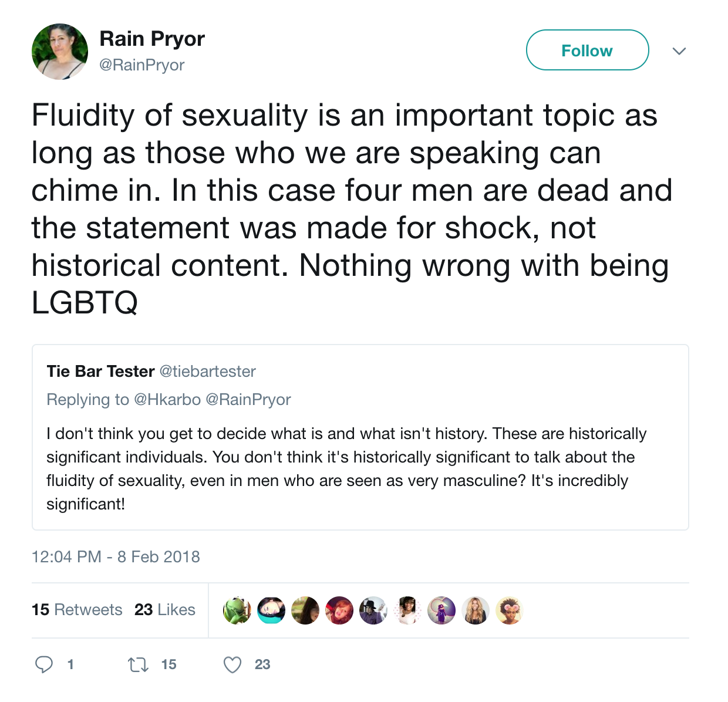This screenshot has width=728, height=702.
Task: Expand tweet options chevron menu
Action: point(679,51)
